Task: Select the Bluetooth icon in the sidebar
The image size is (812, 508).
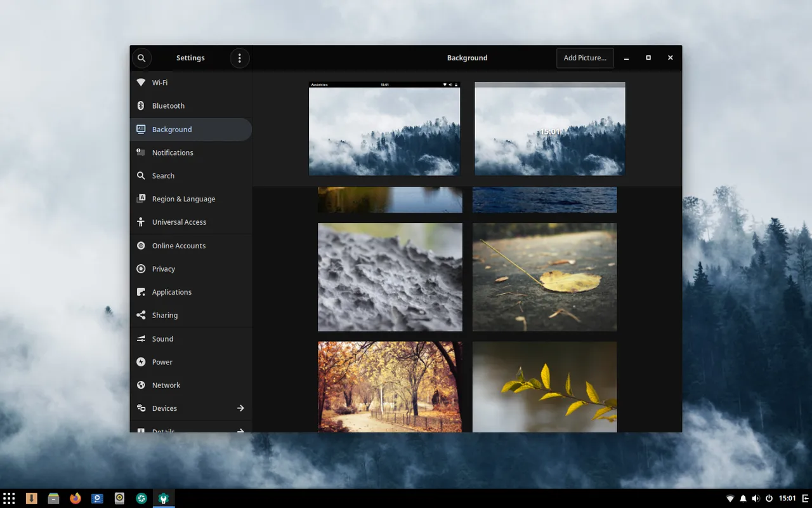Action: click(x=141, y=106)
